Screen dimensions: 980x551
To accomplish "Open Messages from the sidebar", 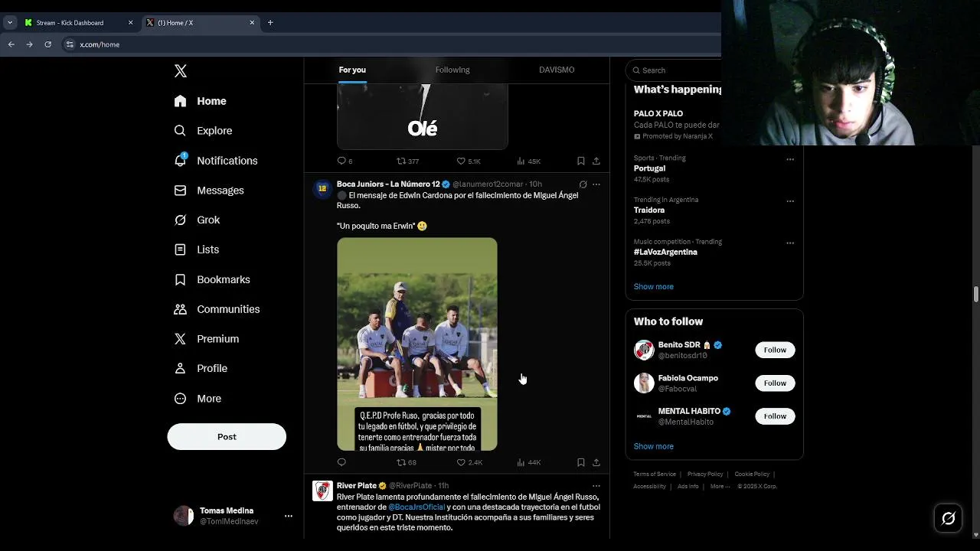I will click(x=209, y=191).
